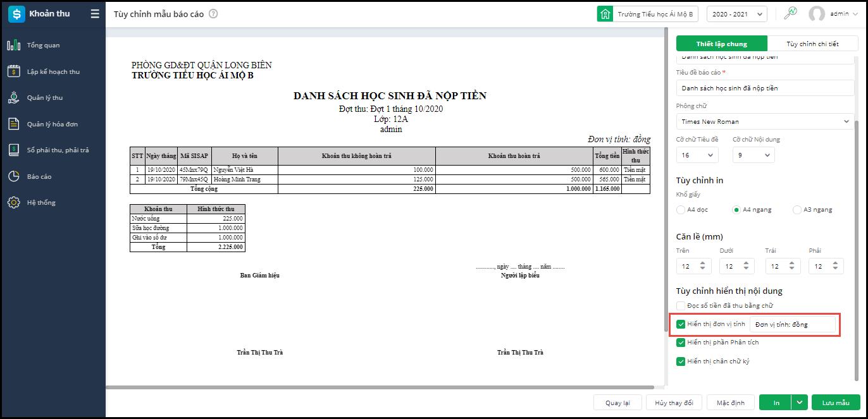868x419 pixels.
Task: Click the Quay lại button
Action: 617,403
